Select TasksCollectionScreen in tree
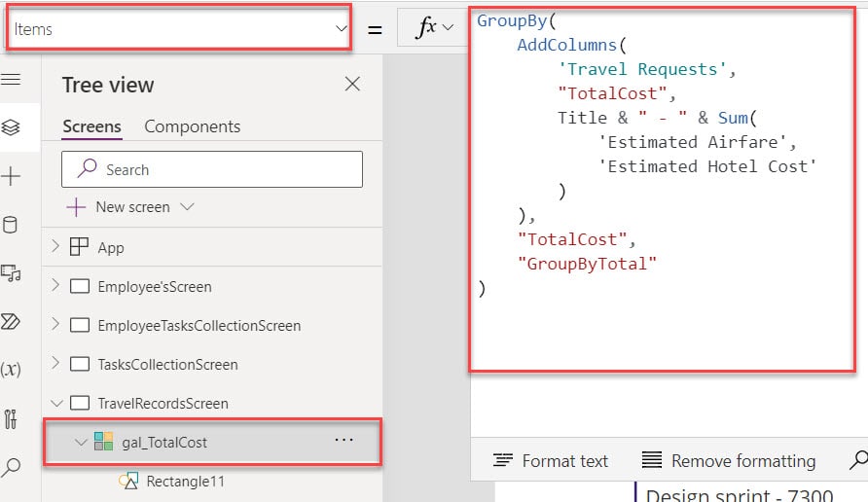The image size is (868, 502). 167,364
